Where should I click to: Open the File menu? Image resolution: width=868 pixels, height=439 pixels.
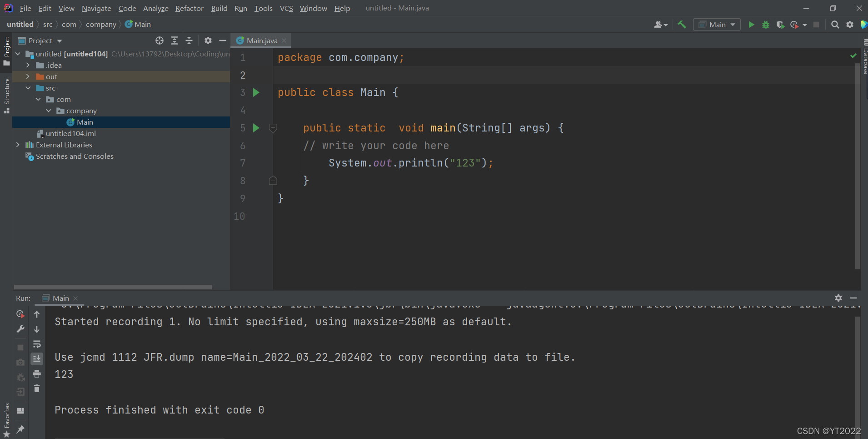click(x=25, y=8)
